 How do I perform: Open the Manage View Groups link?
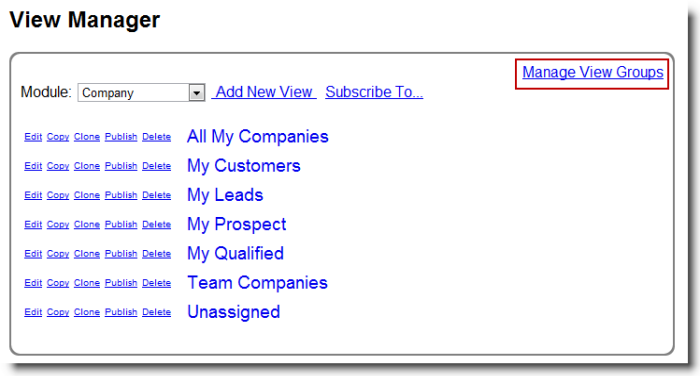[593, 72]
